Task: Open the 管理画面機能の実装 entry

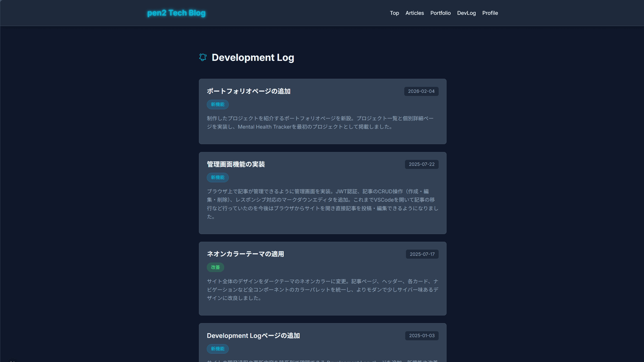Action: pyautogui.click(x=236, y=164)
